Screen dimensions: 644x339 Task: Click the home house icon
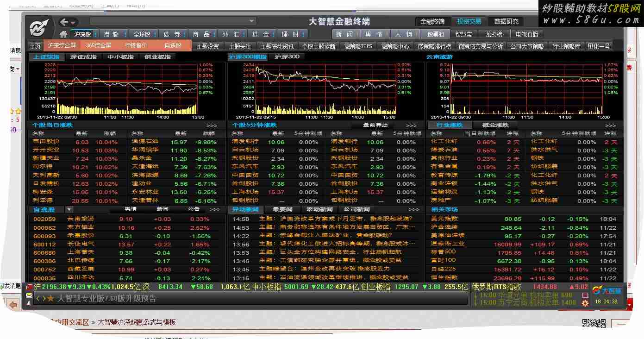click(x=63, y=34)
